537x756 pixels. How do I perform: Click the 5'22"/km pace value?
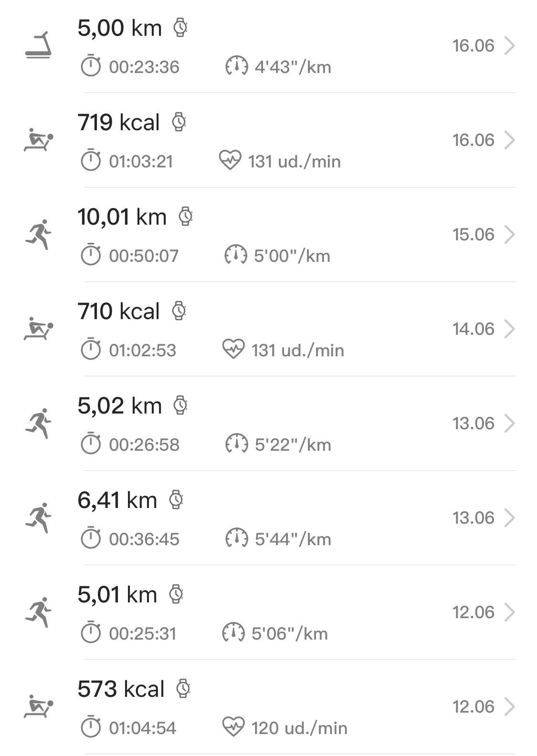click(293, 445)
